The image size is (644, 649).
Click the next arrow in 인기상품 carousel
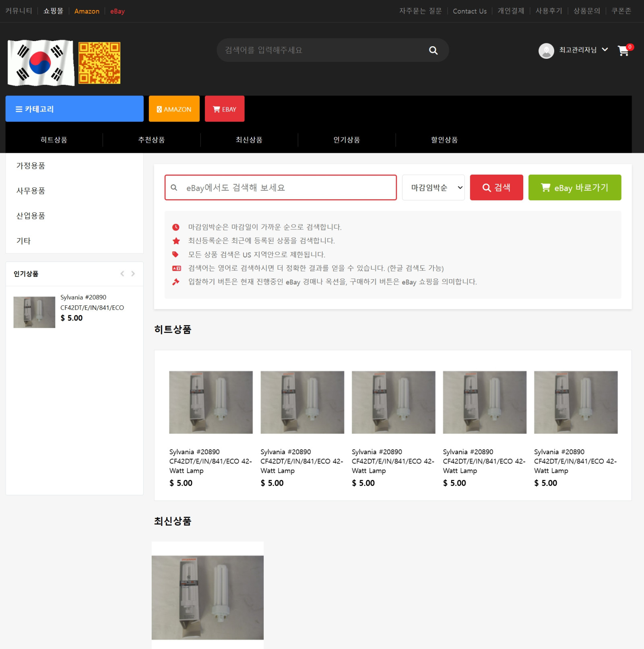133,274
